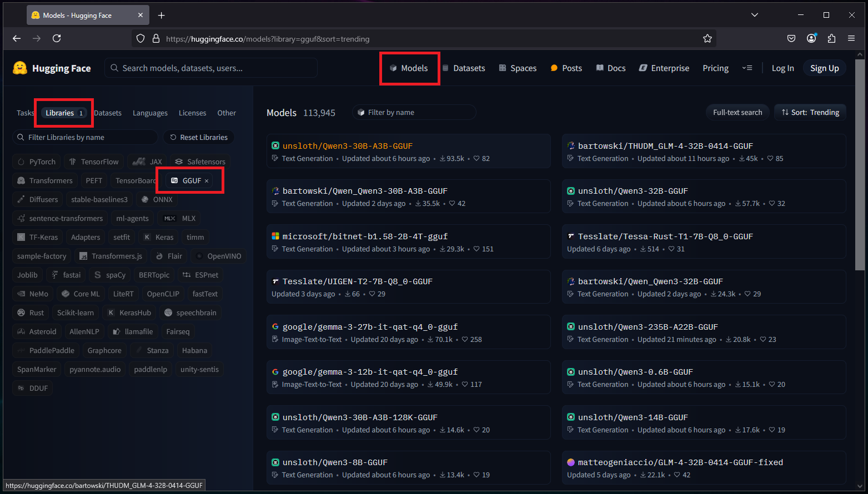Image resolution: width=868 pixels, height=494 pixels.
Task: Select the speechbrain library chip
Action: 190,312
